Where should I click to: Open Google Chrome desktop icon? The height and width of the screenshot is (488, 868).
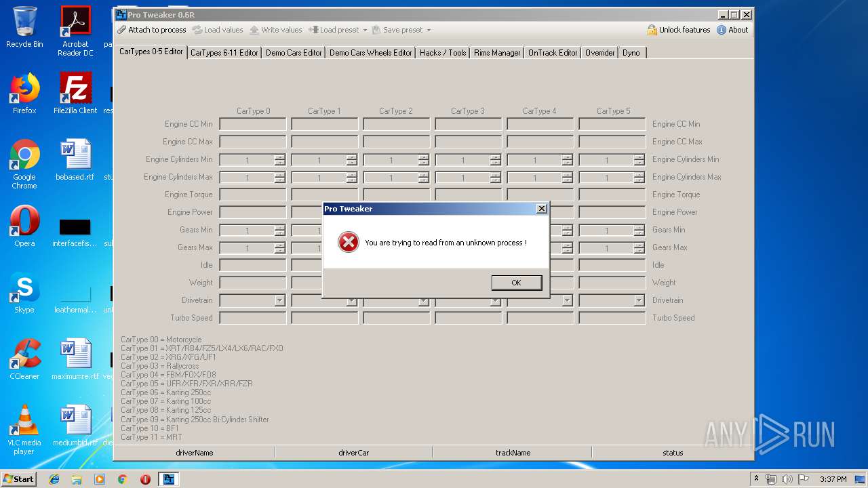tap(24, 164)
